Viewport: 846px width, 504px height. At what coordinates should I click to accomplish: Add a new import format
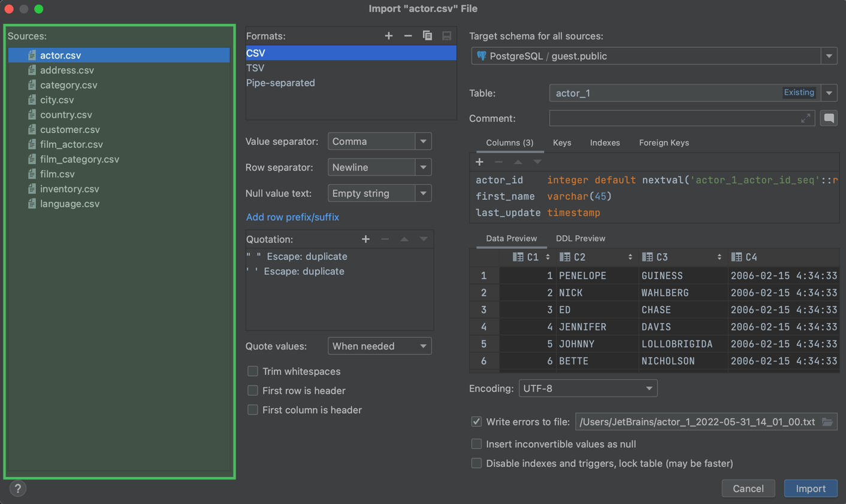[x=389, y=36]
